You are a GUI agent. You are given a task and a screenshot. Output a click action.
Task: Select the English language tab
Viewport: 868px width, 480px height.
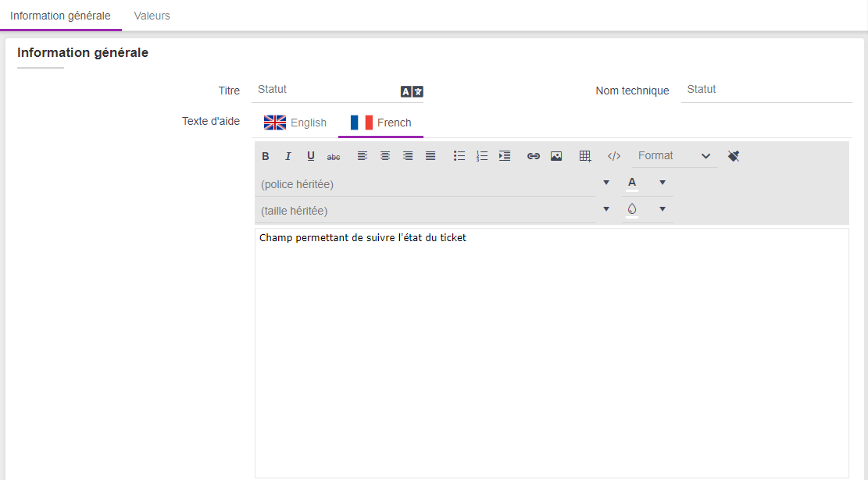click(295, 123)
